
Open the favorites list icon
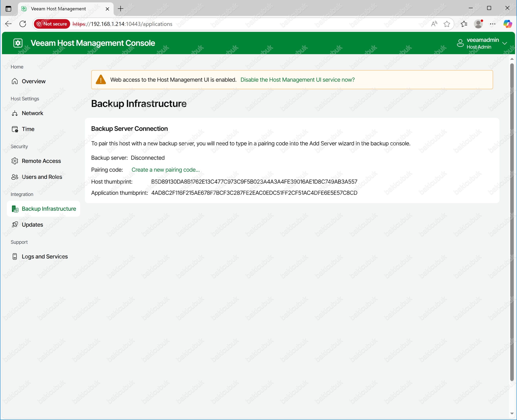(x=464, y=24)
